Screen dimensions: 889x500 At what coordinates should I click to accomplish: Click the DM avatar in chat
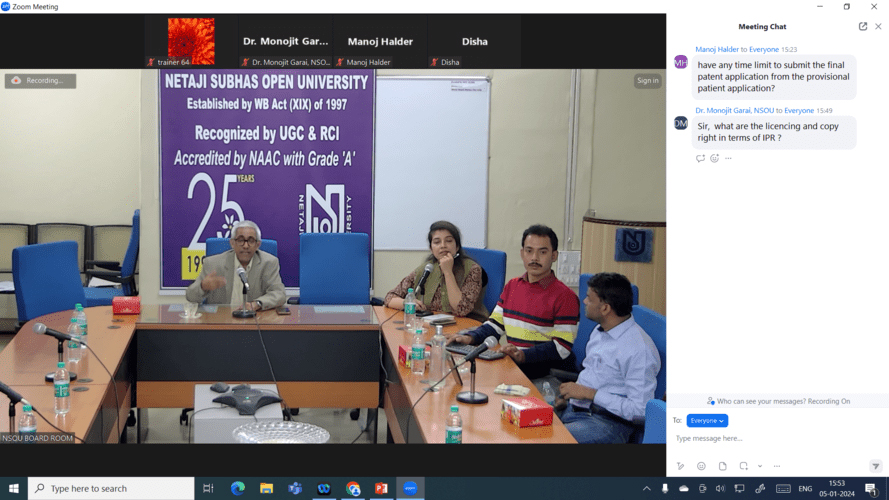(x=681, y=123)
